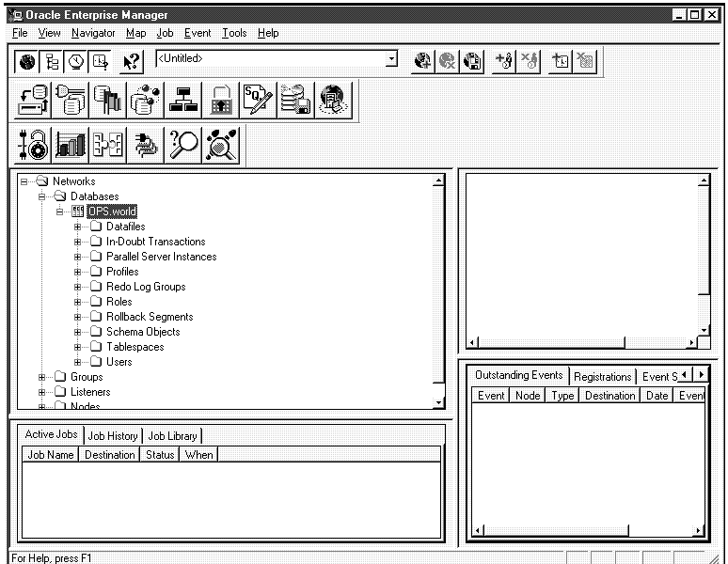728x564 pixels.
Task: Launch TopSessions plug-and-wires icon
Action: [x=146, y=145]
